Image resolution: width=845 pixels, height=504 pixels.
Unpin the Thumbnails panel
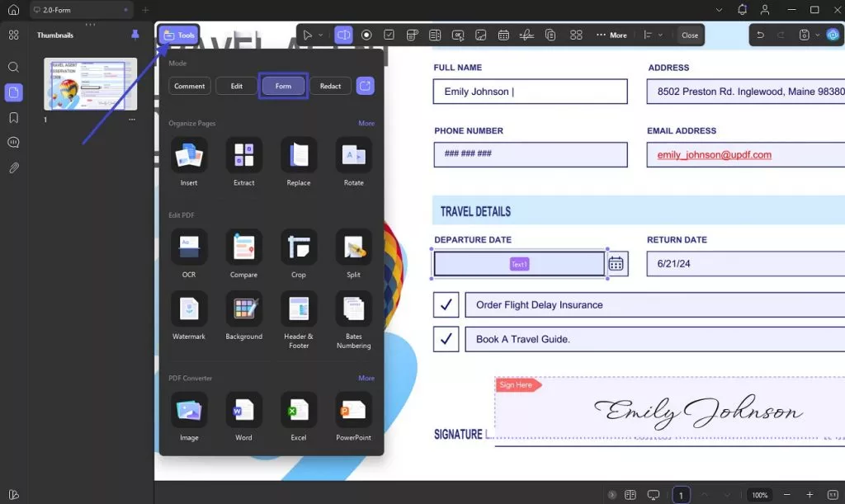click(137, 35)
